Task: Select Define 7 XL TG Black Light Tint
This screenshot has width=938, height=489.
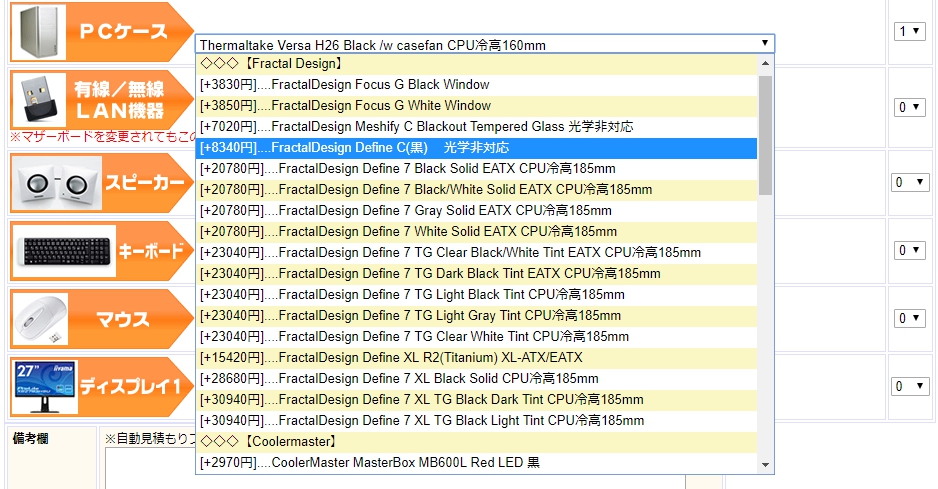Action: coord(476,420)
